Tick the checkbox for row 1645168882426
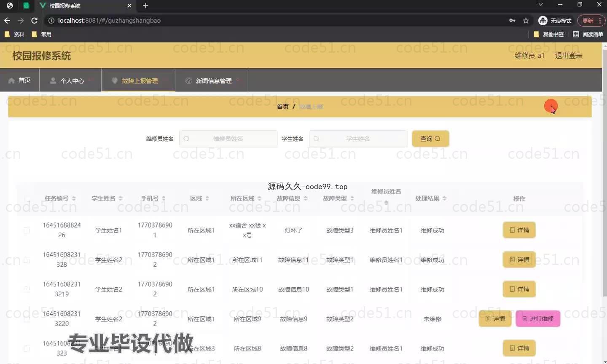This screenshot has height=364, width=607. click(x=27, y=230)
